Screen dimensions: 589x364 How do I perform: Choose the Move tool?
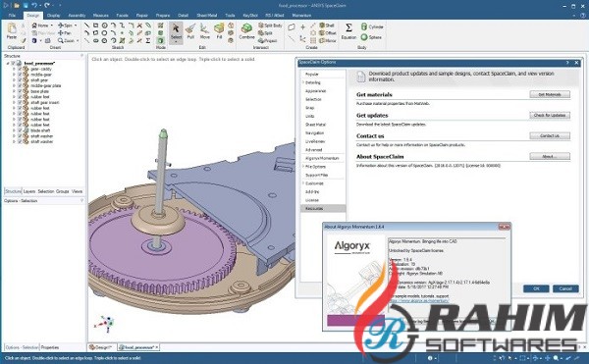coord(205,30)
